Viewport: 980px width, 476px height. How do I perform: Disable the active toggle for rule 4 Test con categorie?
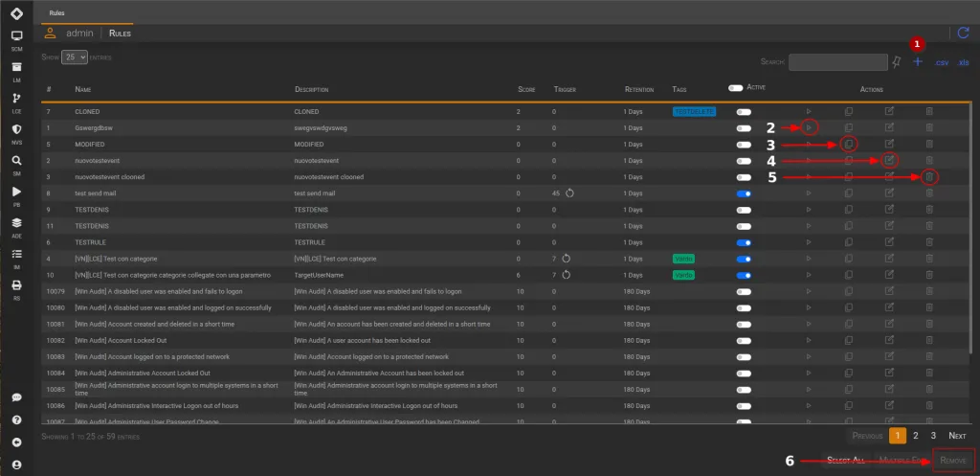coord(744,259)
